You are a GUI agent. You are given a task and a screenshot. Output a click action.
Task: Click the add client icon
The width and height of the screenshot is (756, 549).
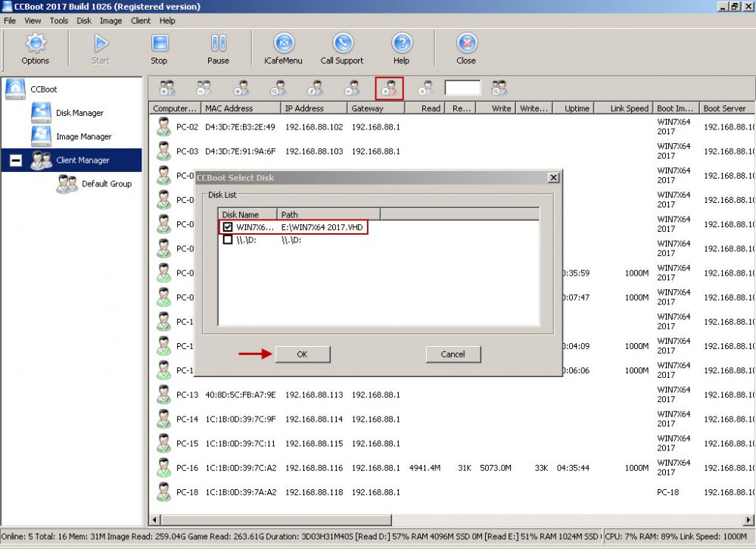241,89
